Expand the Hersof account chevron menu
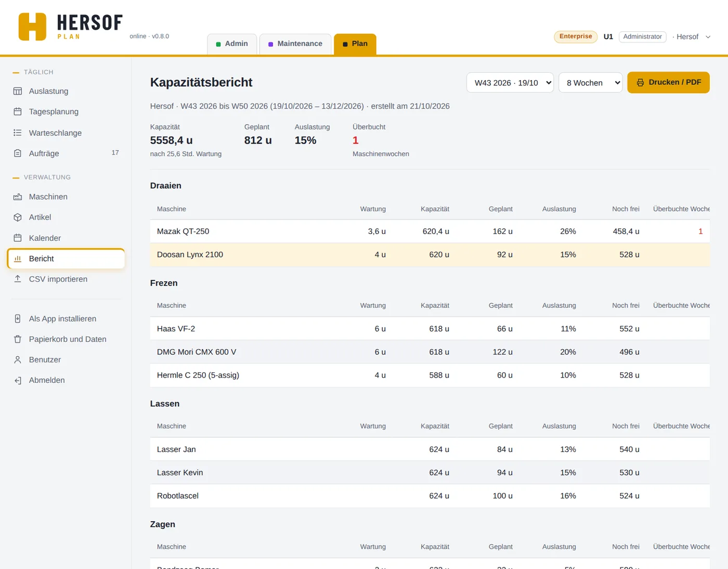728x569 pixels. 708,37
